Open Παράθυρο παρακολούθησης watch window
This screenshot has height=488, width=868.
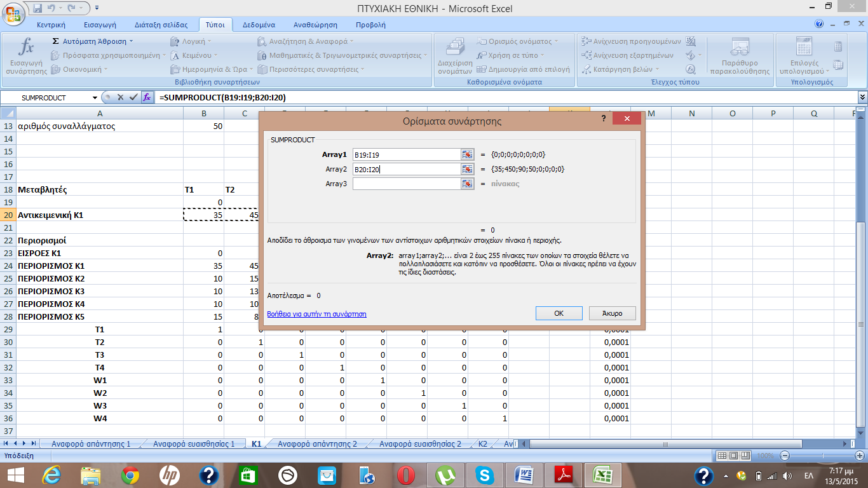coord(739,56)
